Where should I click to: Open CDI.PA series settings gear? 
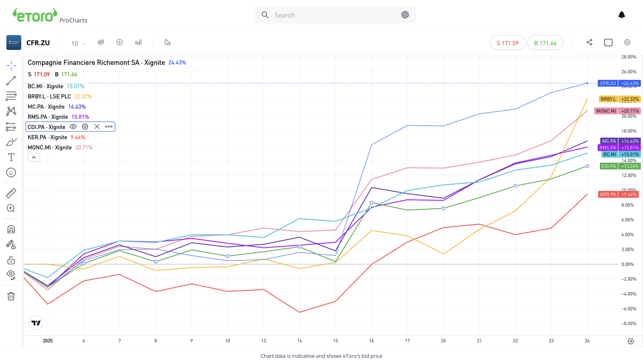(85, 127)
